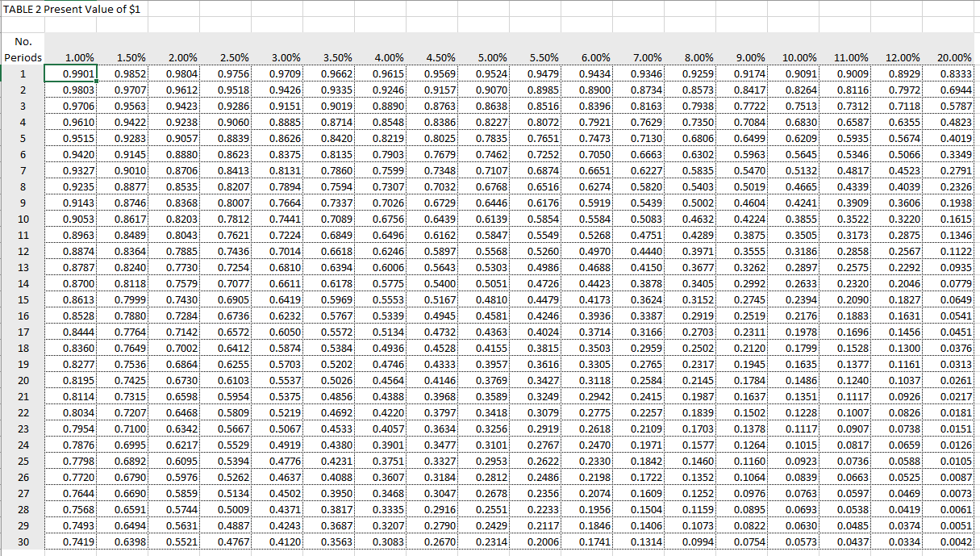Viewport: 980px width, 556px height.
Task: Select the period 15 row label
Action: [23, 299]
